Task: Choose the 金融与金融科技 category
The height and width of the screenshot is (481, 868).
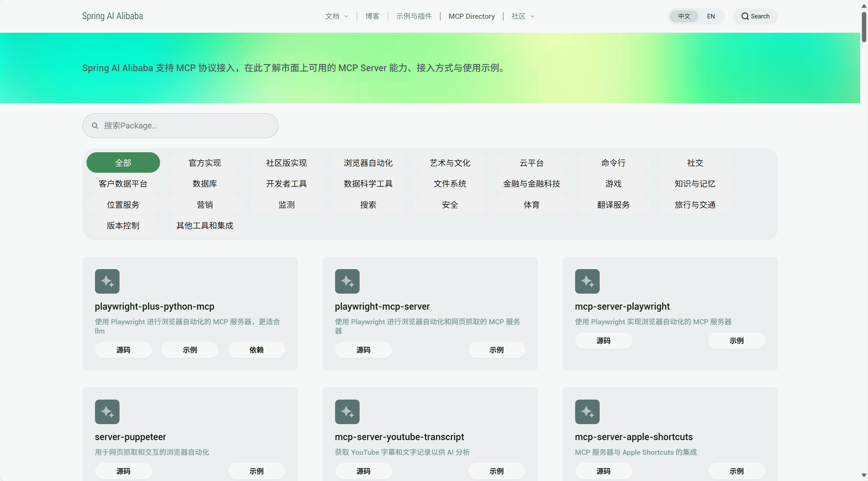Action: coord(532,184)
